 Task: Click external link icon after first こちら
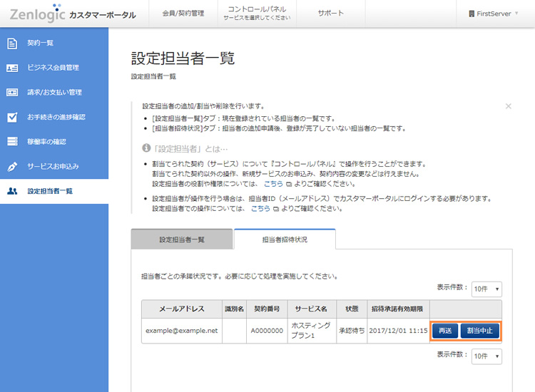pos(289,184)
